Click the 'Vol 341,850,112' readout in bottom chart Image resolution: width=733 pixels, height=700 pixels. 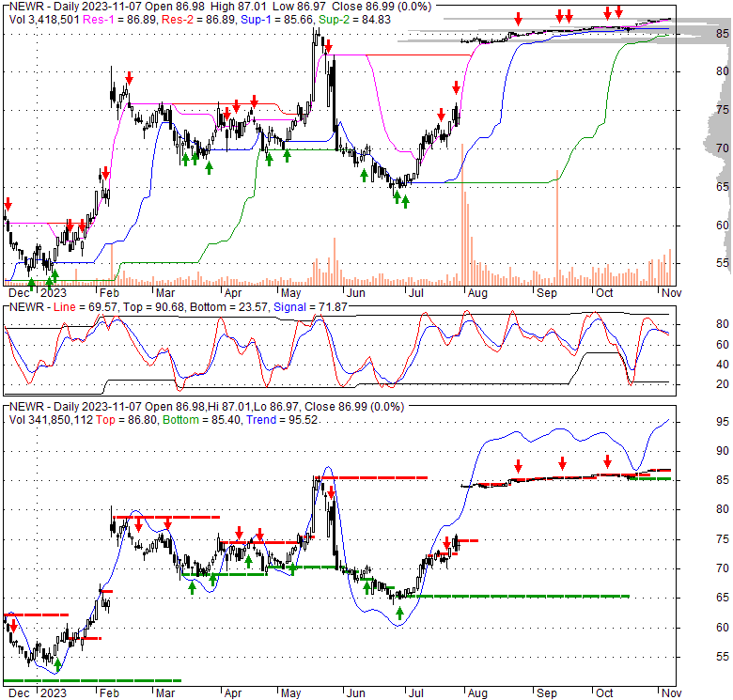tap(51, 420)
